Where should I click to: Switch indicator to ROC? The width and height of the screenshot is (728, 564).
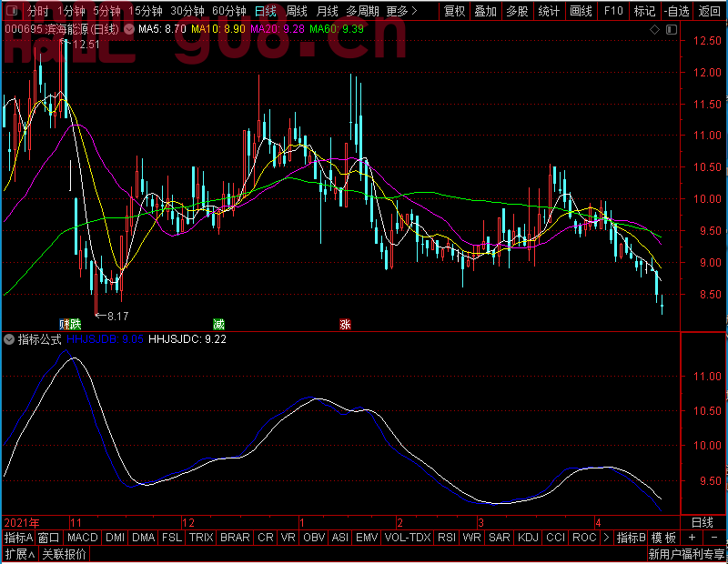click(584, 538)
